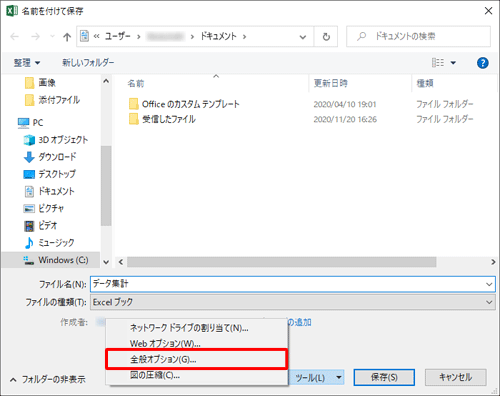Open ミュージック in navigation pane

click(49, 243)
